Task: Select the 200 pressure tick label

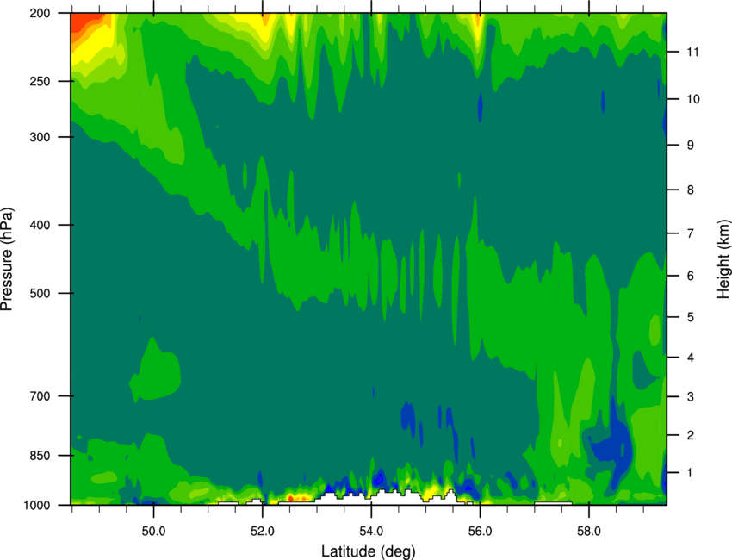Action: point(40,13)
